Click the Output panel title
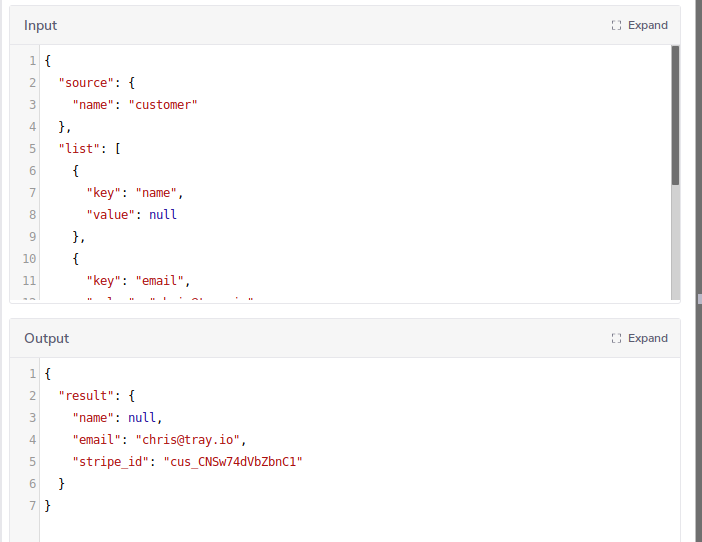The height and width of the screenshot is (542, 702). tap(47, 339)
